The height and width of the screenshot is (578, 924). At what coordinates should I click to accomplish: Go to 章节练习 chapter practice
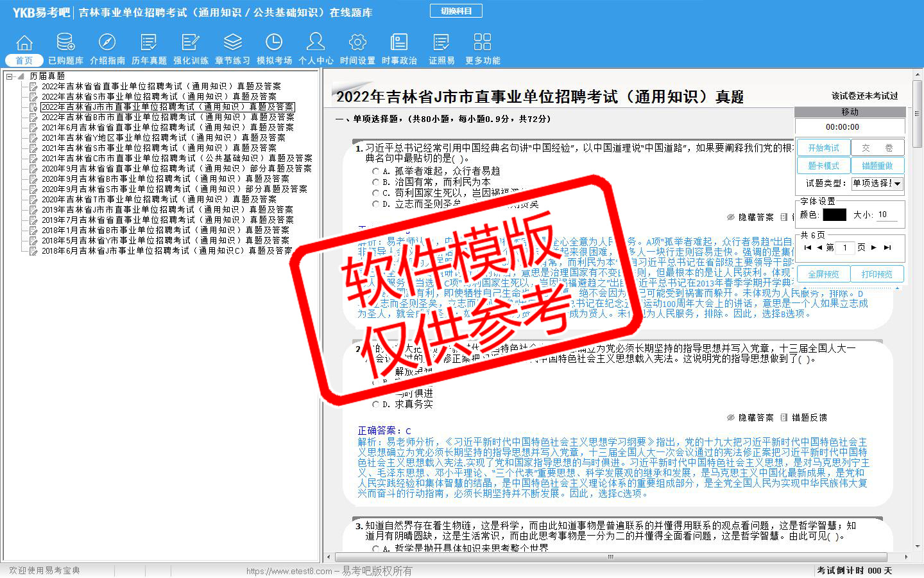[x=232, y=49]
